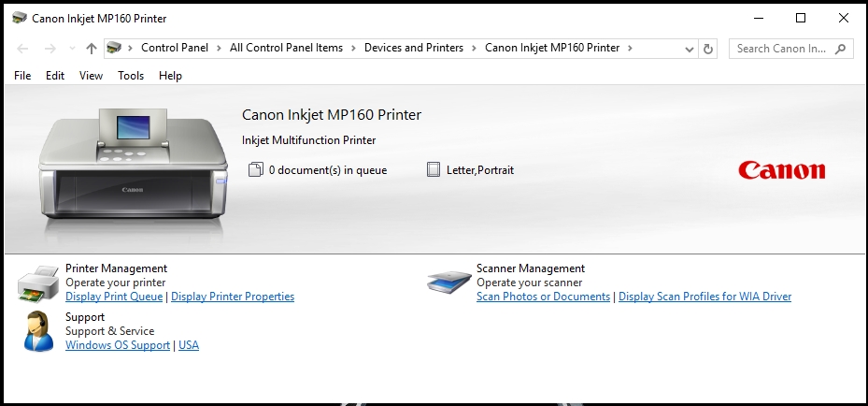Image resolution: width=868 pixels, height=406 pixels.
Task: Open the Tools menu
Action: pyautogui.click(x=131, y=76)
